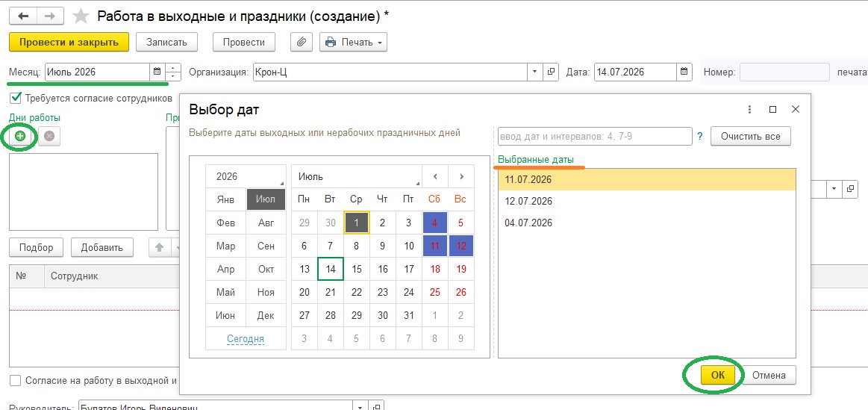Select month Янв in the month grid
This screenshot has height=410, width=868.
(x=226, y=199)
